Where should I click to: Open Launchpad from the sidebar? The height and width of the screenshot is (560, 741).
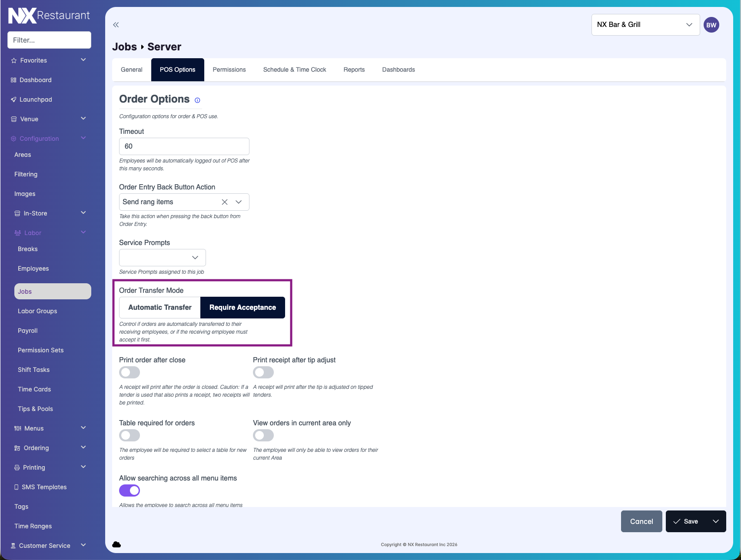[36, 99]
